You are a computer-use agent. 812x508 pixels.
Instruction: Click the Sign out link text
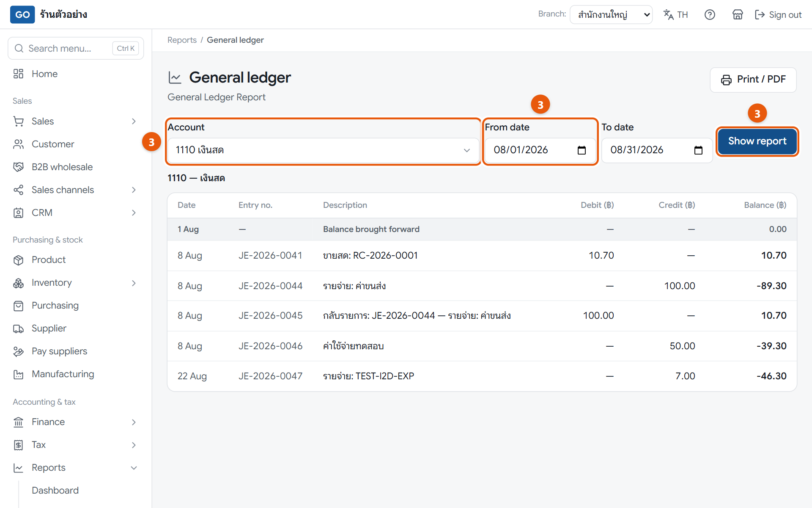785,15
